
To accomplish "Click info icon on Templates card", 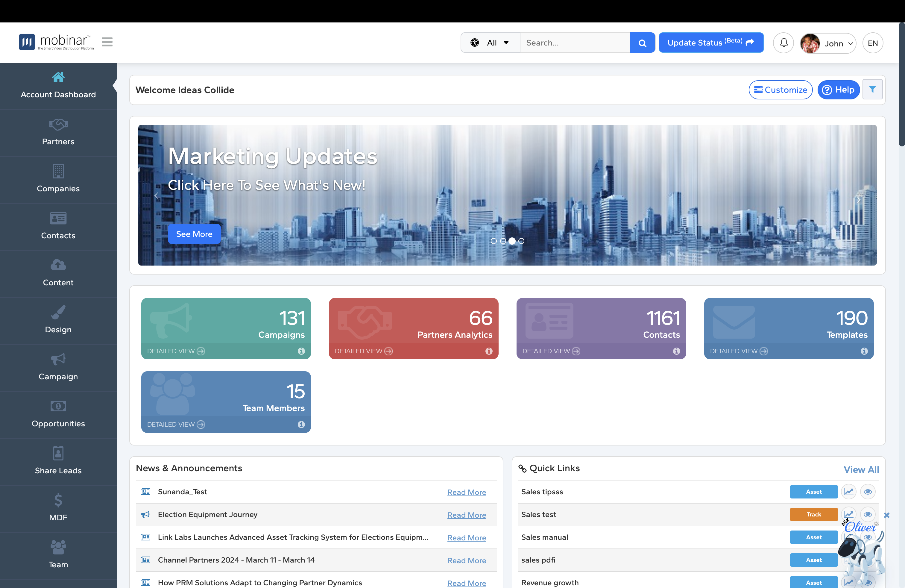I will click(x=864, y=351).
